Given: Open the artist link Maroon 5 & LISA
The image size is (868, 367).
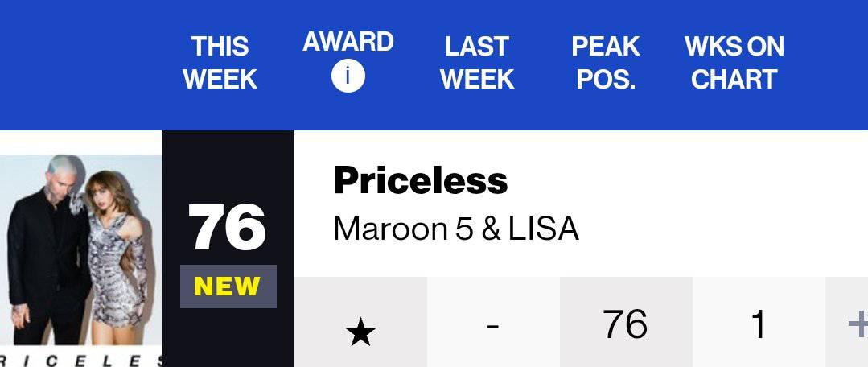Looking at the screenshot, I should pos(456,229).
